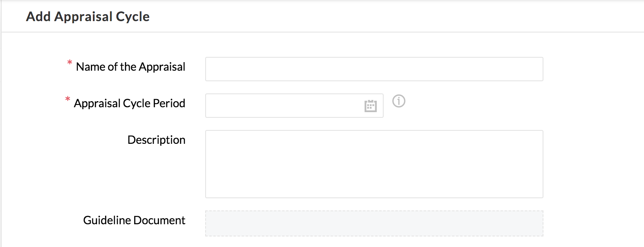Click the info icon beside cycle period
Viewport: 644px width, 247px height.
399,101
